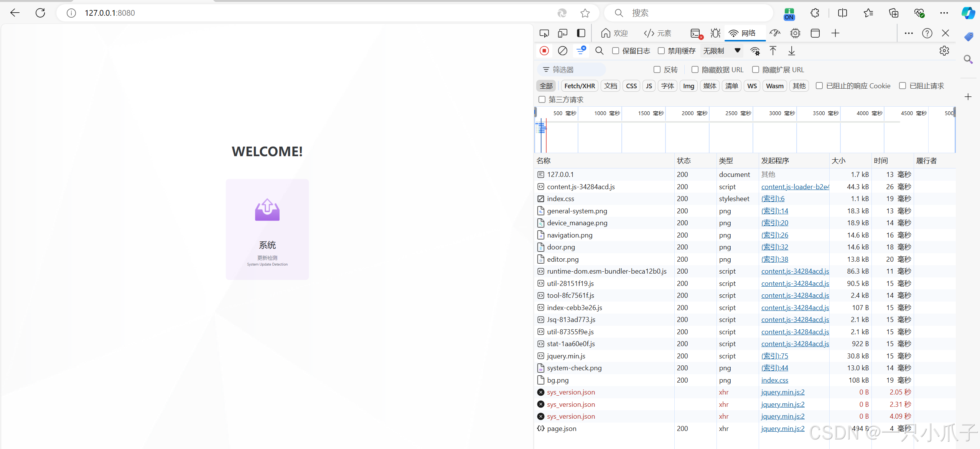Clear the network log
Screen dimensions: 980x449
pyautogui.click(x=562, y=51)
